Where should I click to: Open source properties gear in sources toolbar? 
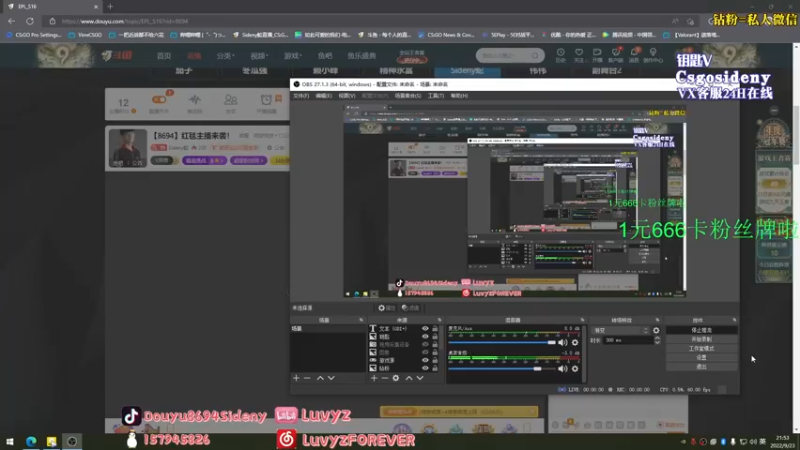[396, 378]
